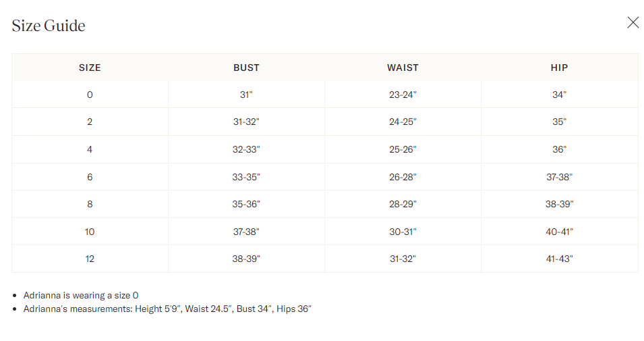Select the size 4 row label
The width and height of the screenshot is (644, 341).
(x=90, y=149)
